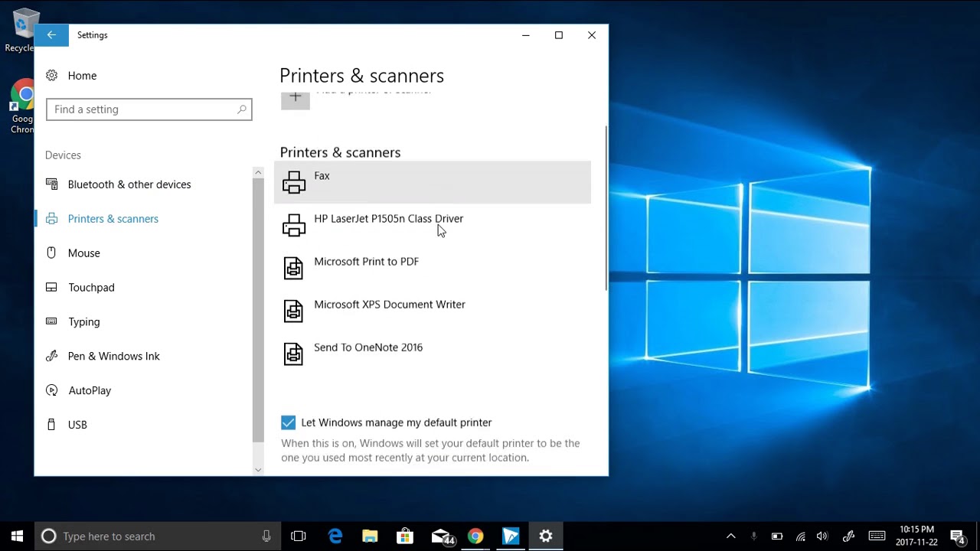Click the USB icon in sidebar
This screenshot has height=551, width=980.
[x=51, y=424]
